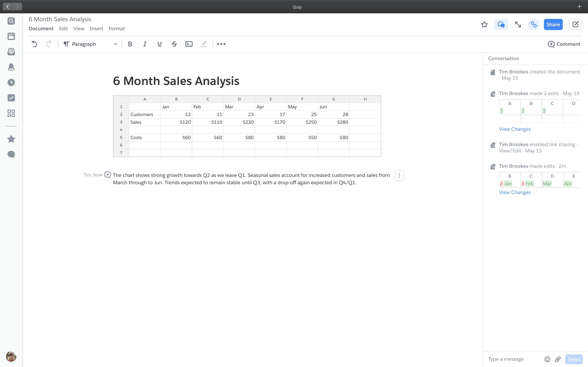Attach a file with paperclip icon
Viewport: 588px width, 367px height.
[558, 359]
